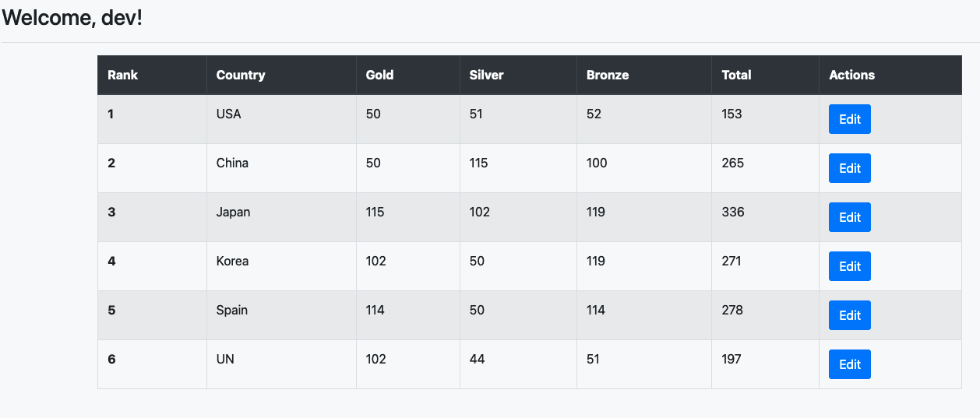Click the Country column header
Viewport: 980px width, 418px height.
click(x=241, y=75)
